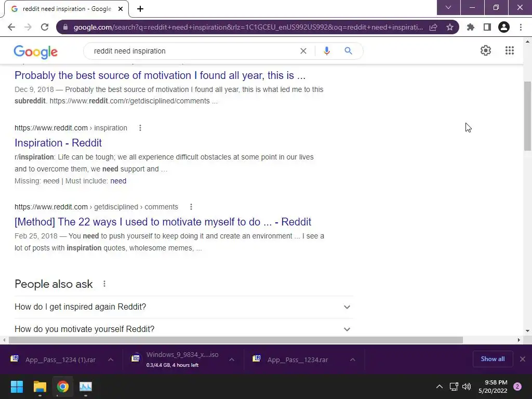
Task: Open options for getdisciplined › comments result
Action: tap(191, 207)
